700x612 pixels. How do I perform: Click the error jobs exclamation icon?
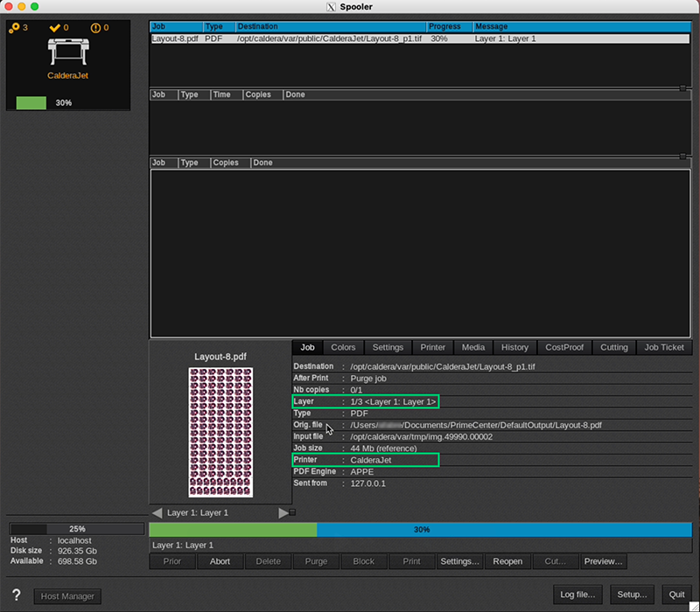[97, 28]
